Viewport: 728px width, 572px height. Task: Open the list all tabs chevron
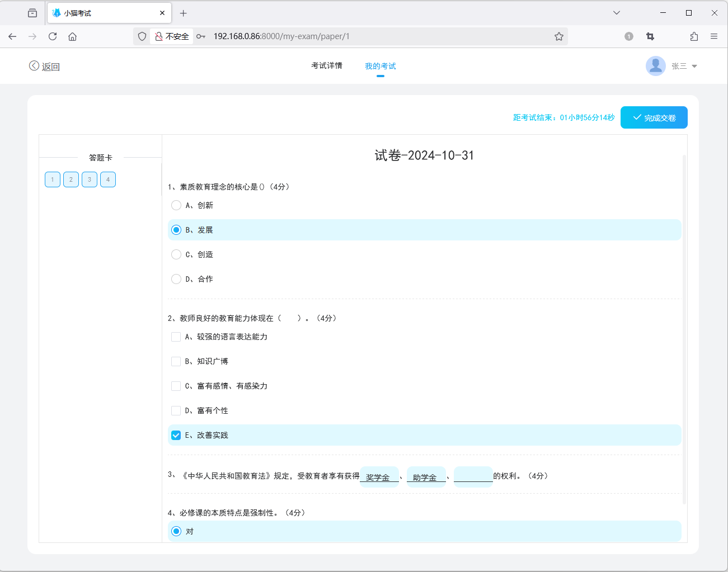616,12
